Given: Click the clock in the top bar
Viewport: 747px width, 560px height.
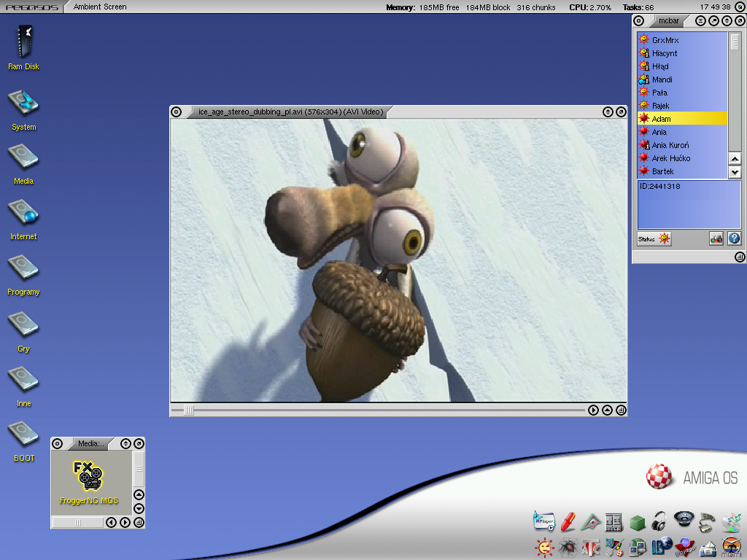Looking at the screenshot, I should 715,7.
